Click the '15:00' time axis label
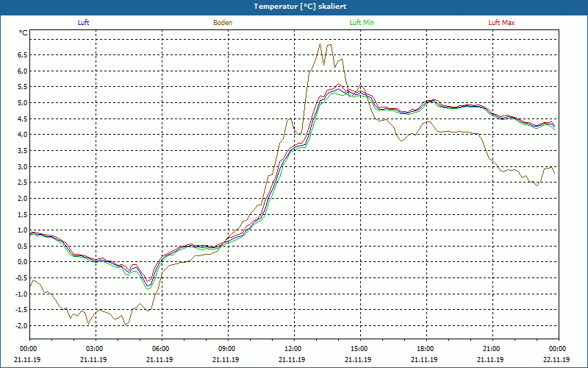Image resolution: width=588 pixels, height=368 pixels. click(360, 349)
